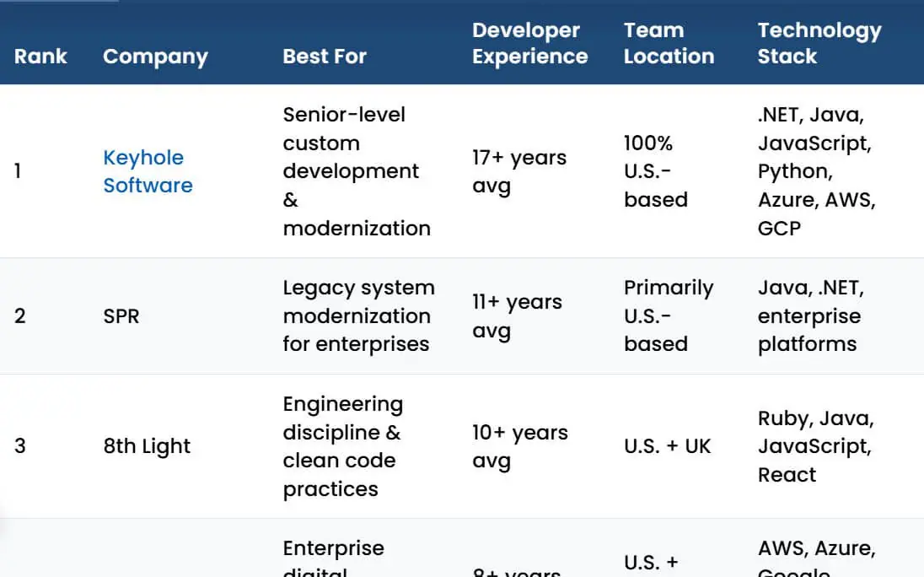Click the Primarily U.S.-based cell
This screenshot has height=577, width=924.
point(669,315)
